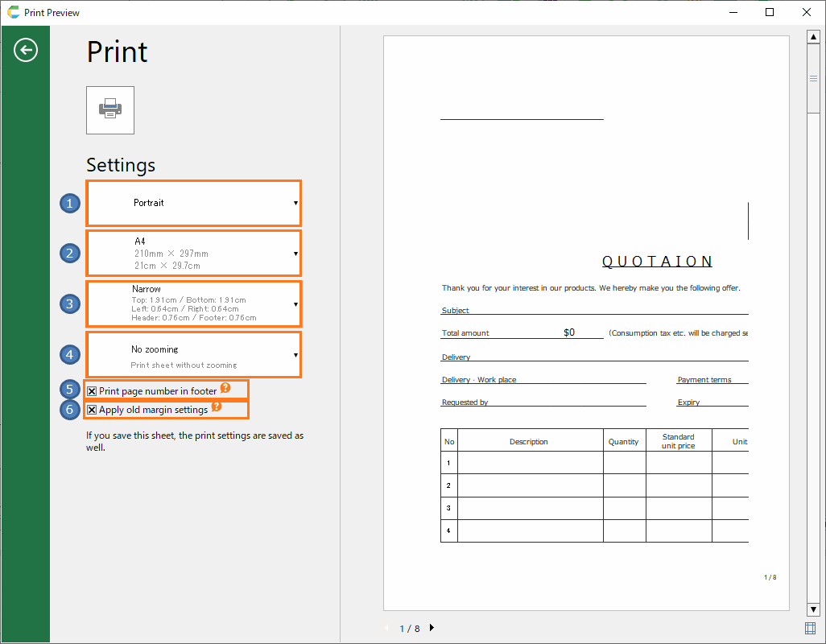Close the Print Preview window
This screenshot has height=644, width=826.
point(807,12)
